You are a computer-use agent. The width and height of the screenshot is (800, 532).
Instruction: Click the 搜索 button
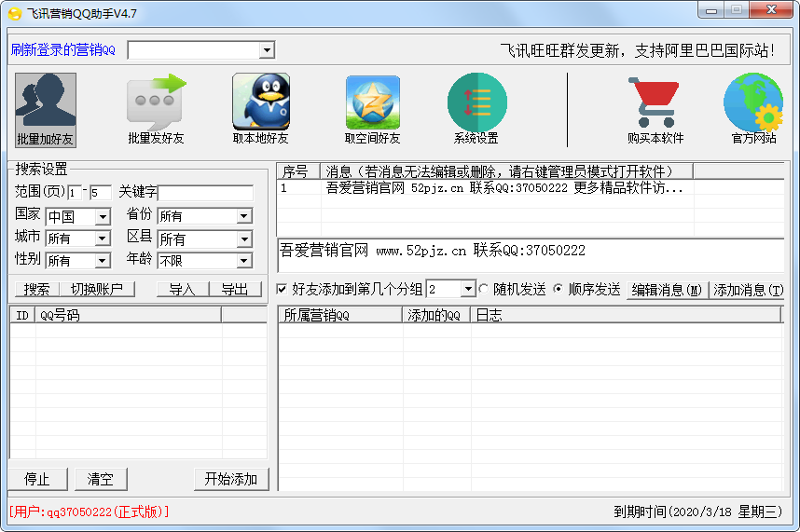click(37, 290)
